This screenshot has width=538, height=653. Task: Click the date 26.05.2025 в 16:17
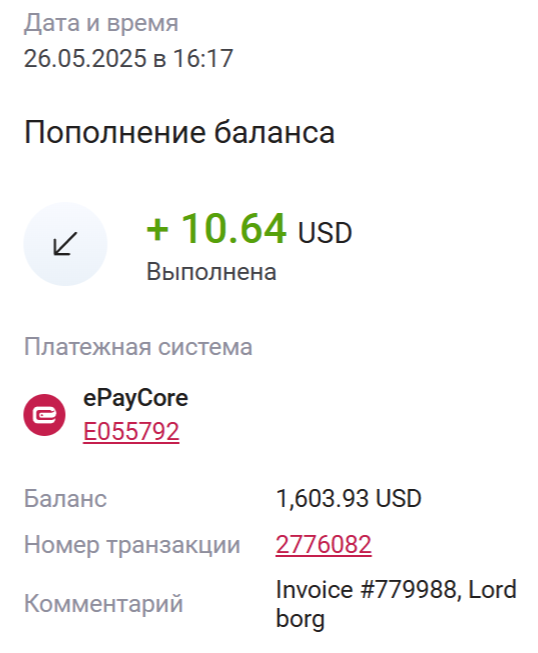(x=128, y=58)
